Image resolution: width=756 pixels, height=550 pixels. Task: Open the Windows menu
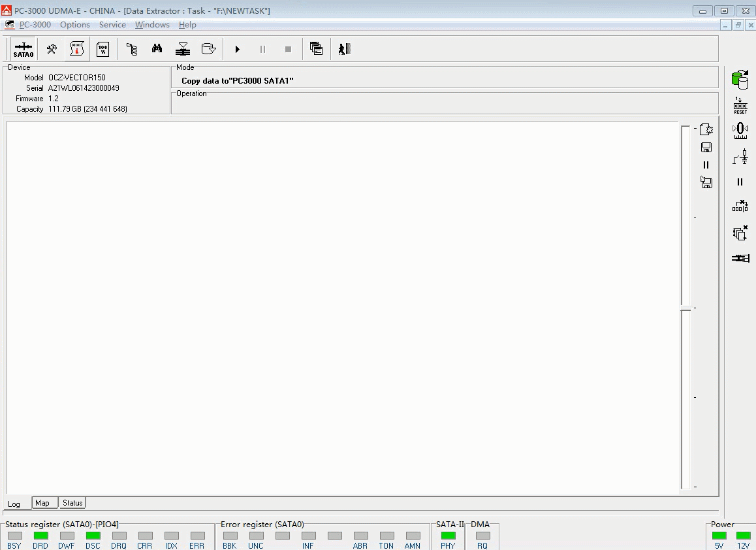(x=152, y=25)
